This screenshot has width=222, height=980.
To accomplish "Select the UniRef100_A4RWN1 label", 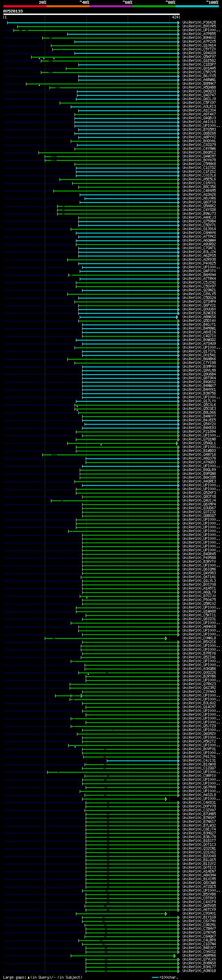I will [x=199, y=80].
